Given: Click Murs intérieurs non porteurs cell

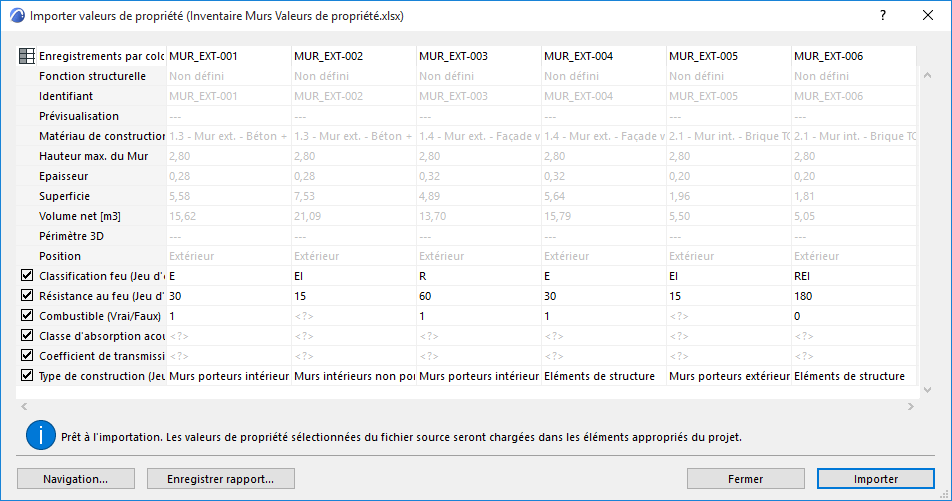Looking at the screenshot, I should tap(354, 376).
